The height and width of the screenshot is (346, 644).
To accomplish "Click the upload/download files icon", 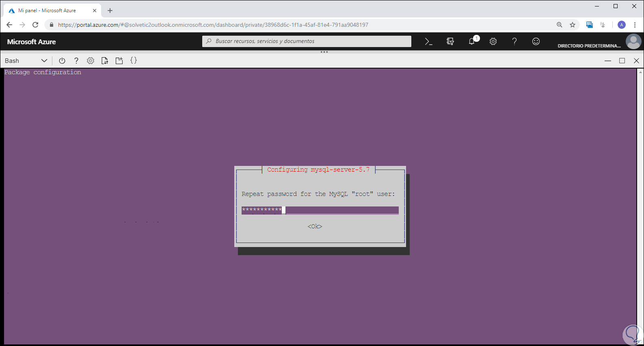I will point(105,61).
